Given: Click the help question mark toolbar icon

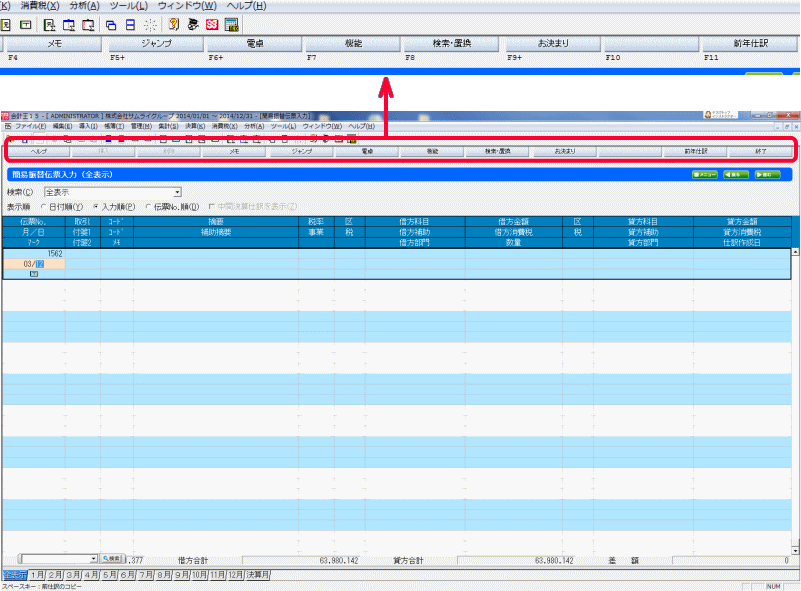Looking at the screenshot, I should click(x=173, y=24).
